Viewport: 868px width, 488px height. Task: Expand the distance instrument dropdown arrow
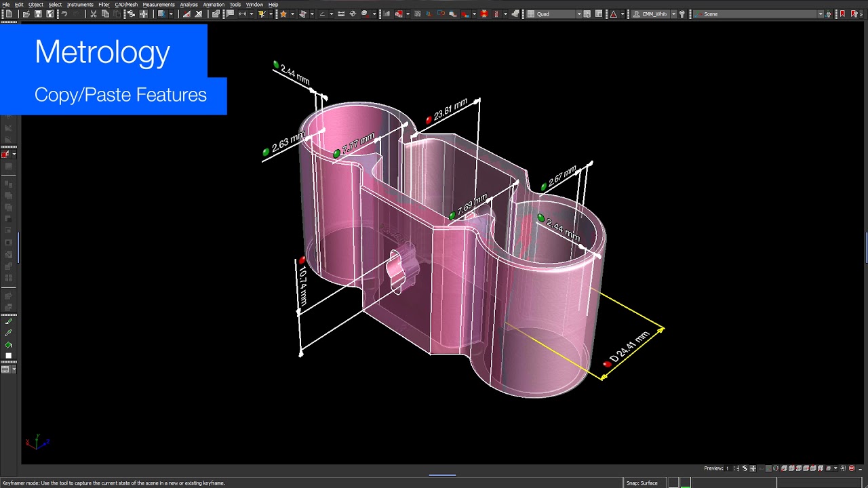251,14
